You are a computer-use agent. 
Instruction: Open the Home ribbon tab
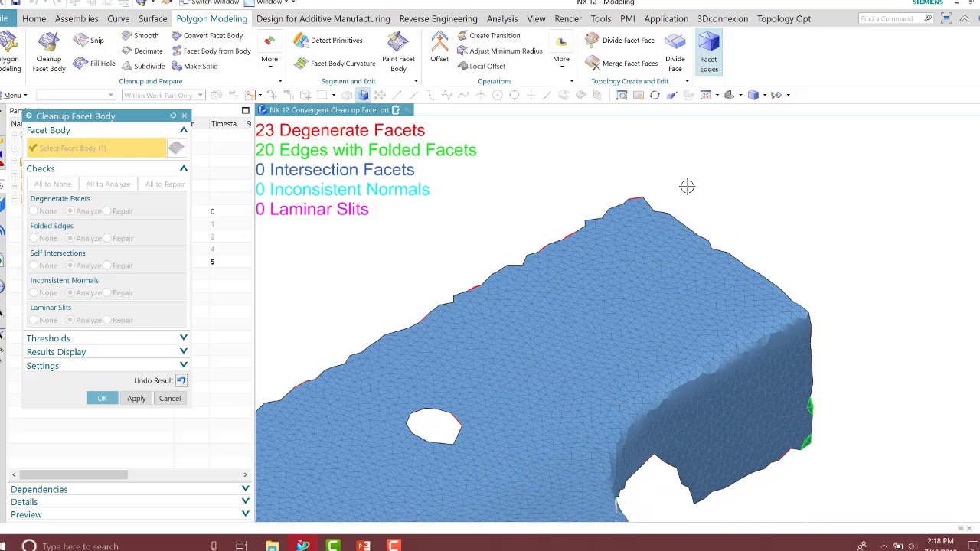click(x=34, y=18)
